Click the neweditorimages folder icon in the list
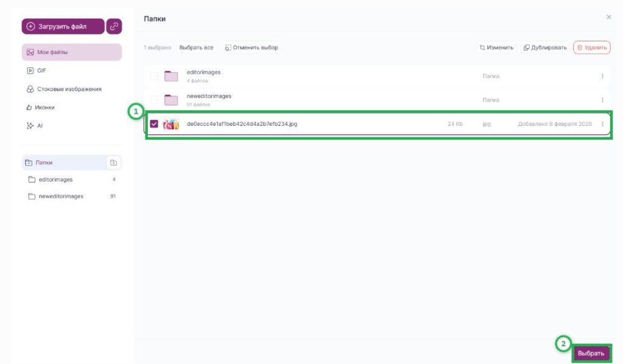623x364 pixels. click(171, 100)
